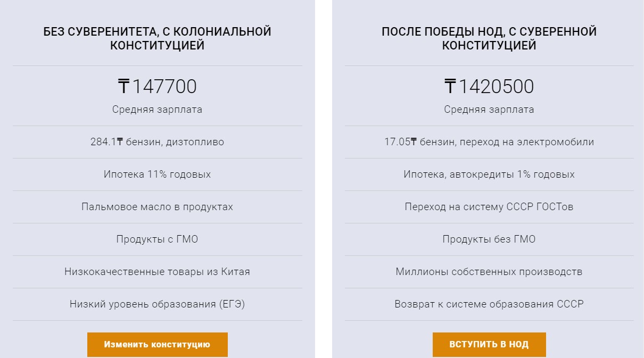Select the Пальмовое масло в продуктах item

[x=158, y=207]
